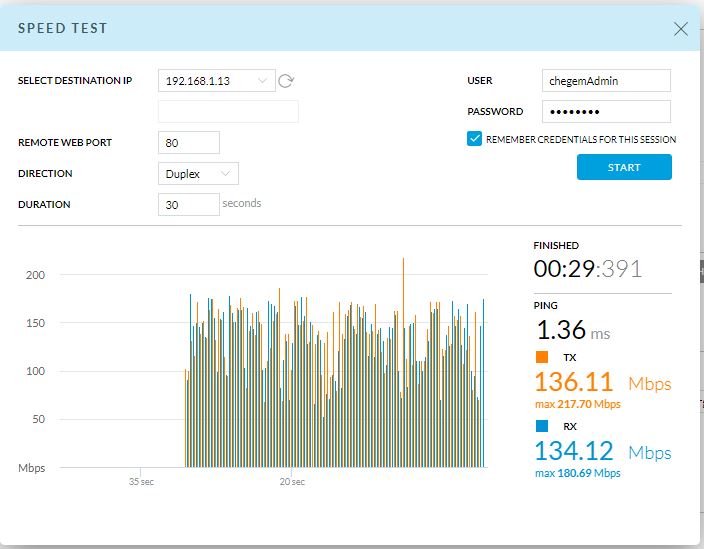
Task: Open the destination IP dropdown 192.168.1.13
Action: pos(216,81)
